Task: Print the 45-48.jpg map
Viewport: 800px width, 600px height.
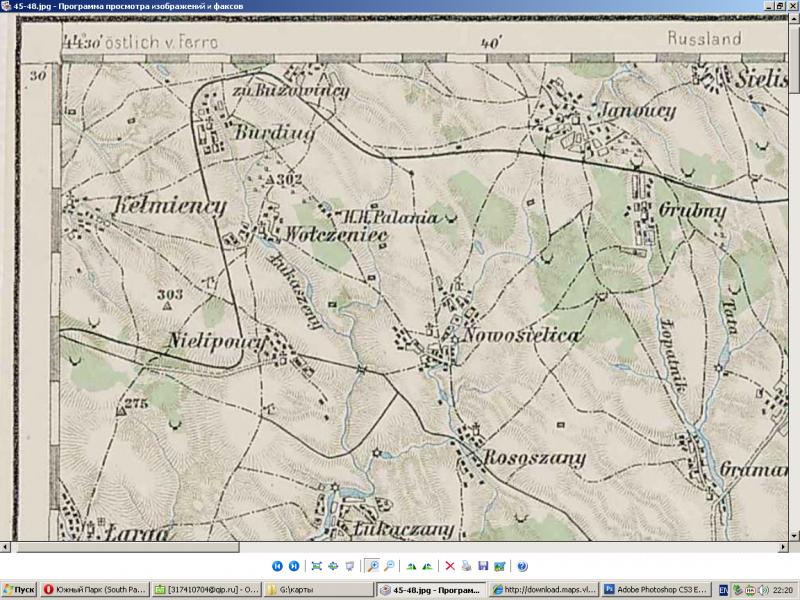Action: [x=467, y=567]
